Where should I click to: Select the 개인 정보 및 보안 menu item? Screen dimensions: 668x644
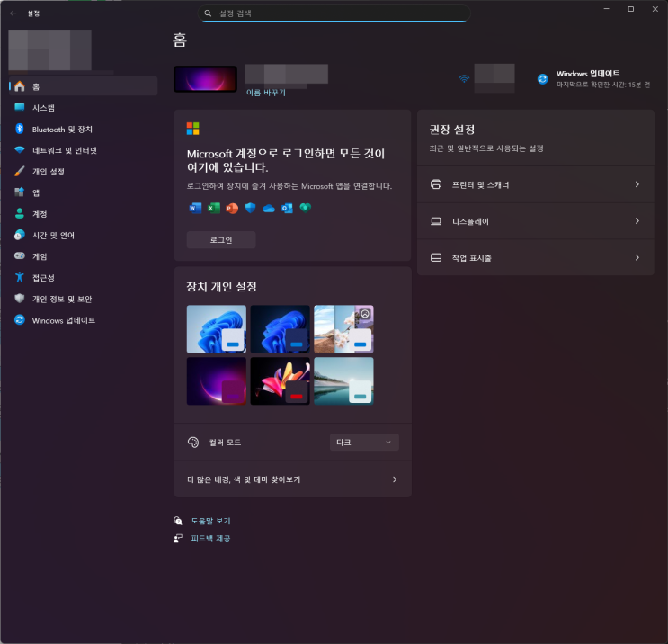[83, 299]
